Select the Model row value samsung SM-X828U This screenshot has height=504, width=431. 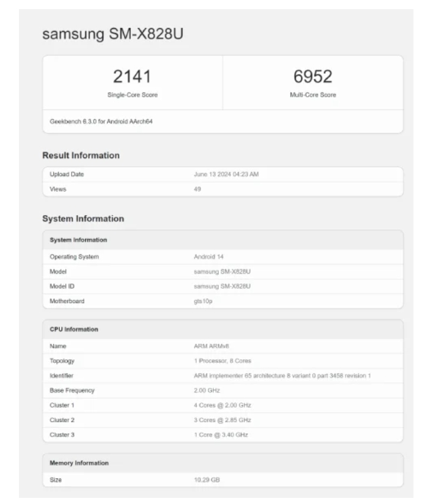click(x=222, y=272)
